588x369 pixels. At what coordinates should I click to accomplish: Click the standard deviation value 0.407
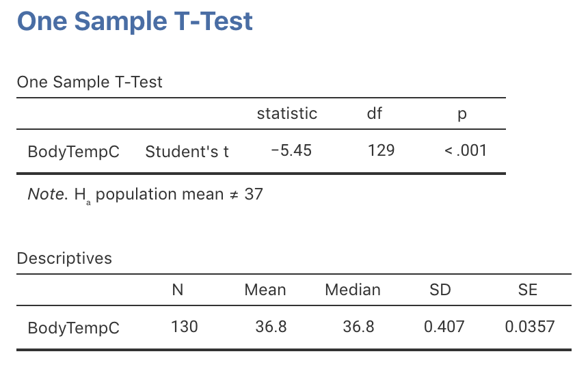tap(444, 327)
